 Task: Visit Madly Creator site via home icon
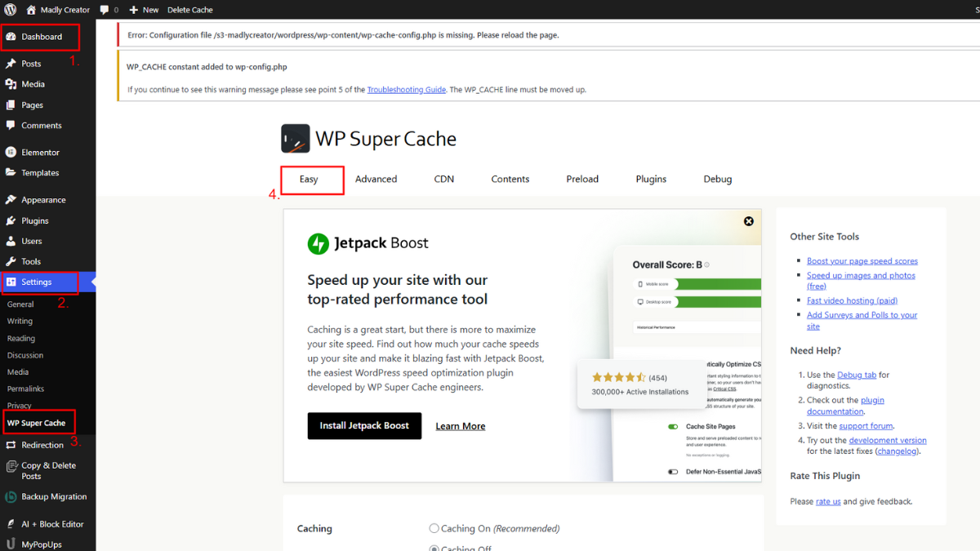coord(31,10)
